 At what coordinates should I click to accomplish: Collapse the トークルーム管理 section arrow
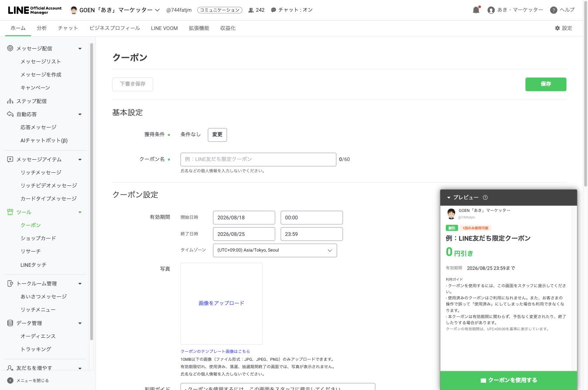[80, 284]
